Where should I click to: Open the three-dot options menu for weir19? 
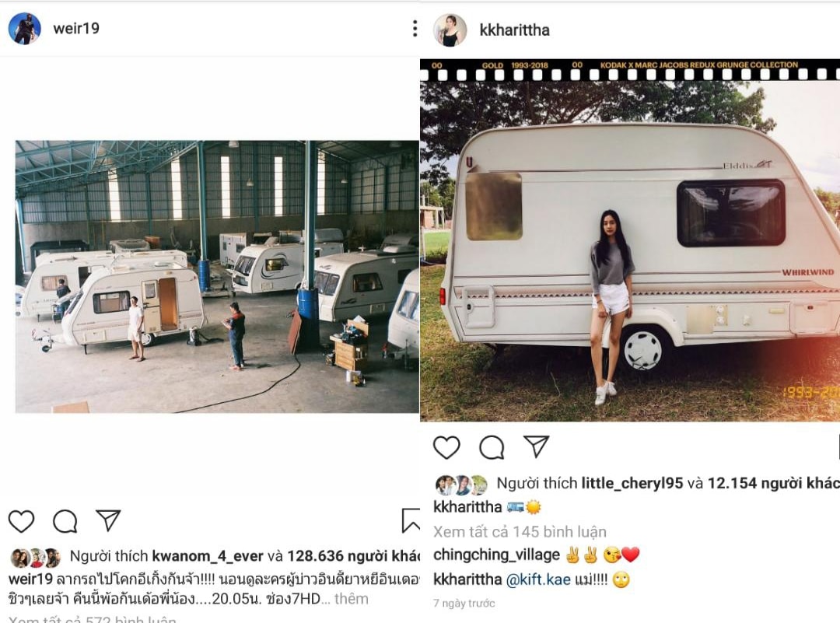[x=415, y=29]
